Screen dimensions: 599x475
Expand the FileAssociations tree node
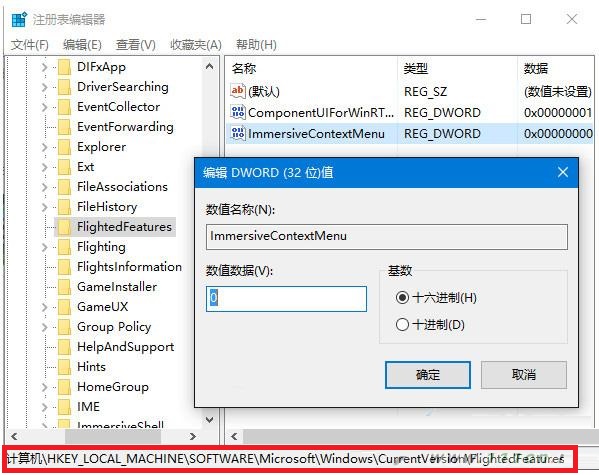pos(44,187)
